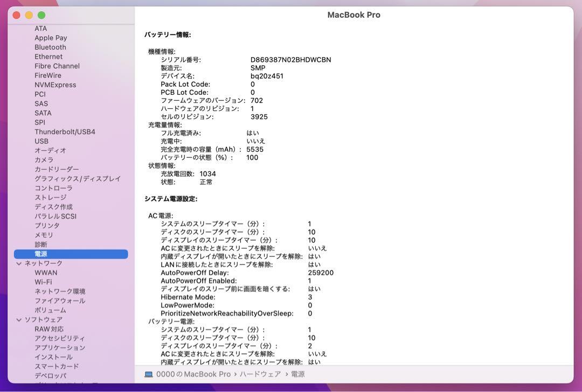This screenshot has width=582, height=392.
Task: Click the green zoom window button
Action: pyautogui.click(x=41, y=15)
